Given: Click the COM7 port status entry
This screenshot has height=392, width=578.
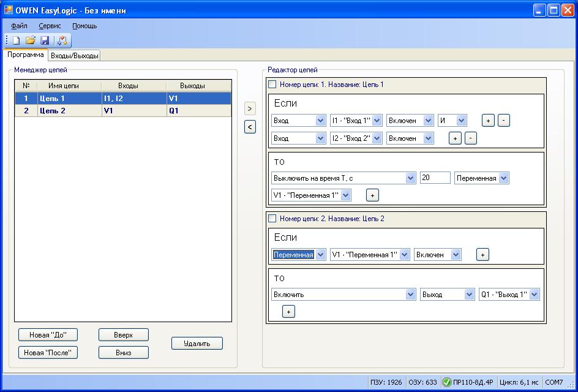Looking at the screenshot, I should coord(554,382).
